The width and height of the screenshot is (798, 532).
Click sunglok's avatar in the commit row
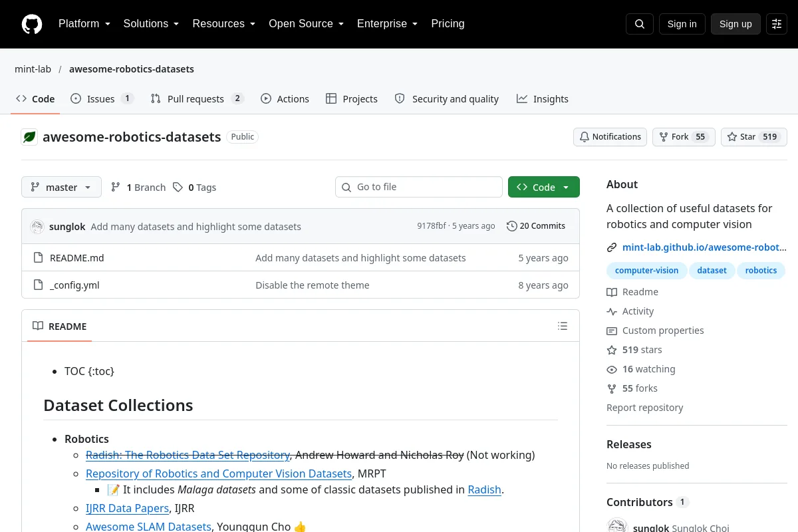click(37, 226)
